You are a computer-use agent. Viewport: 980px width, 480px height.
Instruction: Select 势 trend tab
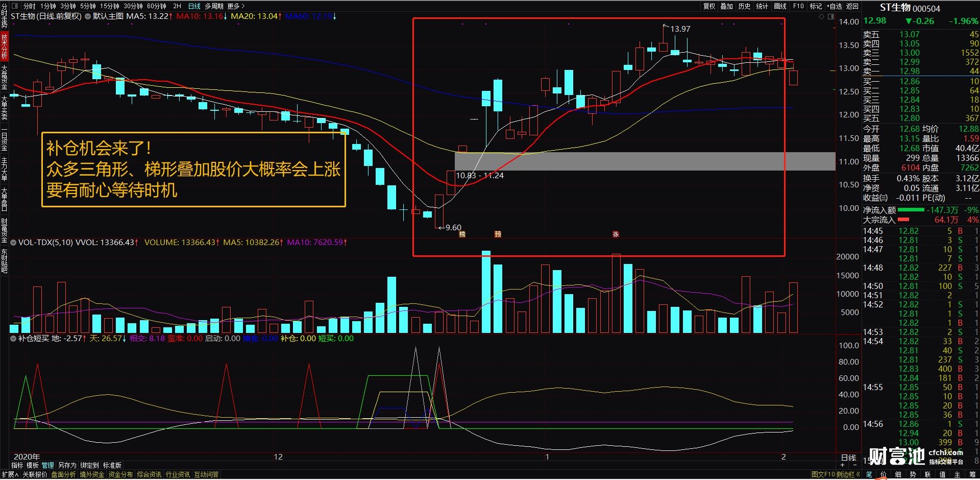click(x=913, y=474)
